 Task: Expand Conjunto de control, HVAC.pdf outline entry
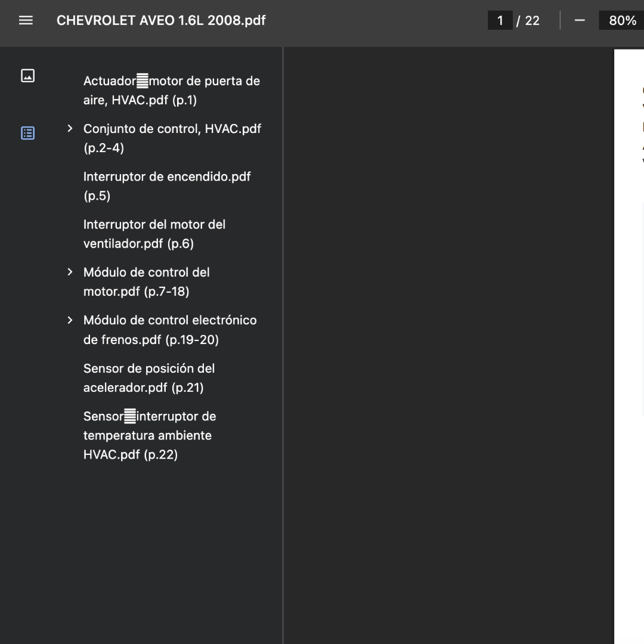point(70,129)
